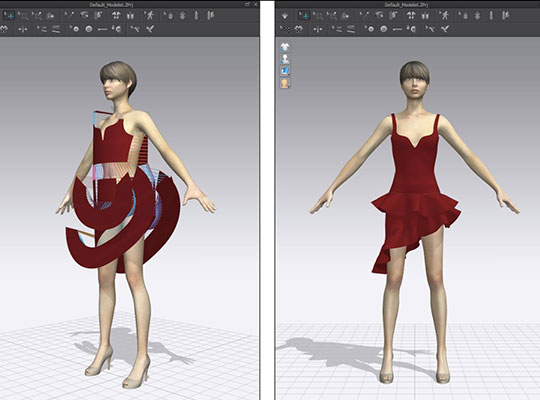This screenshot has height=400, width=540.
Task: Click the pin tool icon in right window toolbar
Action: pos(345,16)
